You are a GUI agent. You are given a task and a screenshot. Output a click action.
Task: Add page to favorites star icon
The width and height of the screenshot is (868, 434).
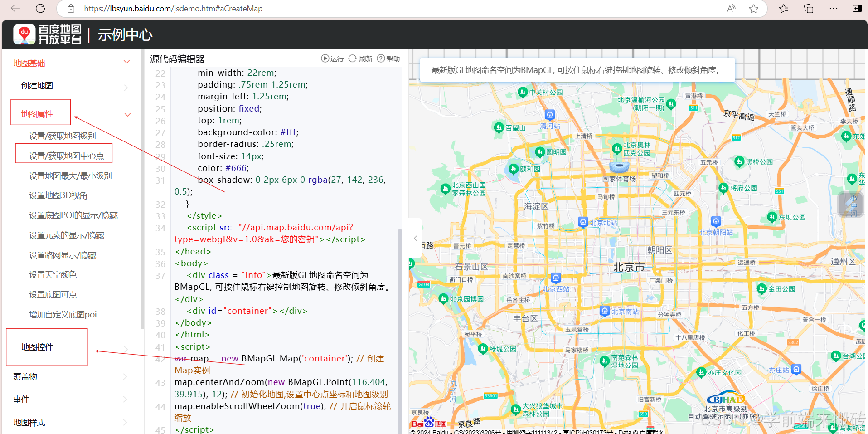click(754, 9)
